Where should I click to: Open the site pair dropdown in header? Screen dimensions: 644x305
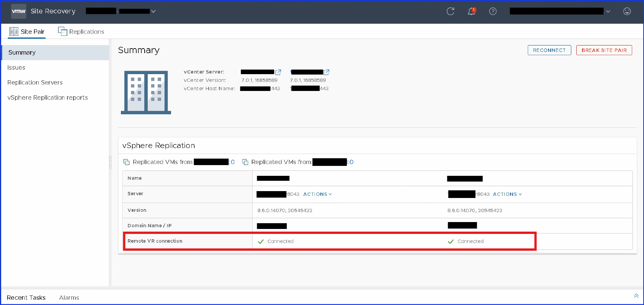(153, 11)
